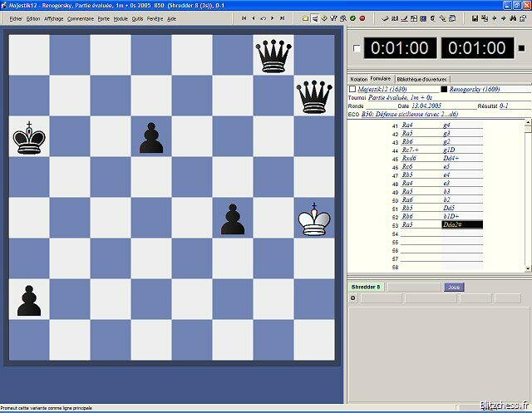Image resolution: width=532 pixels, height=413 pixels.
Task: Switch to the Notation tab
Action: (359, 79)
